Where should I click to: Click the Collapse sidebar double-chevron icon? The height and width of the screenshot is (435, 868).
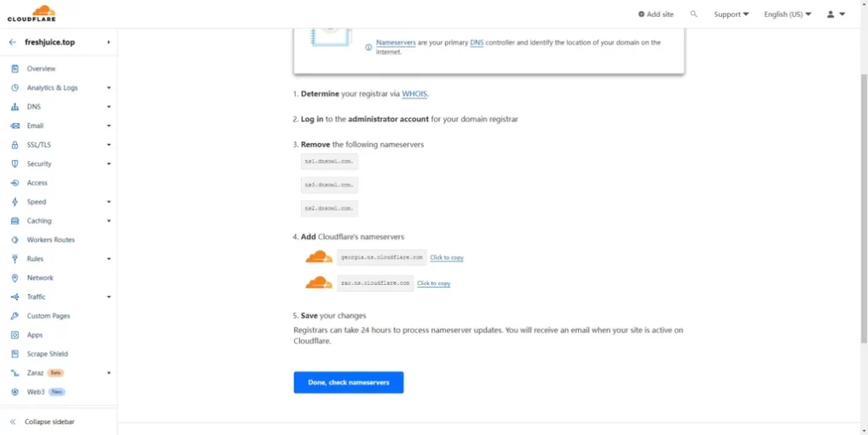tap(13, 421)
